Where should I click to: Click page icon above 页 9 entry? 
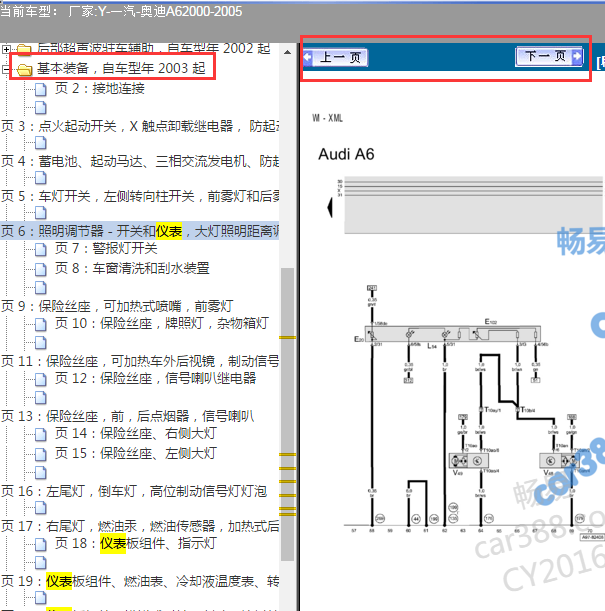pyautogui.click(x=41, y=288)
